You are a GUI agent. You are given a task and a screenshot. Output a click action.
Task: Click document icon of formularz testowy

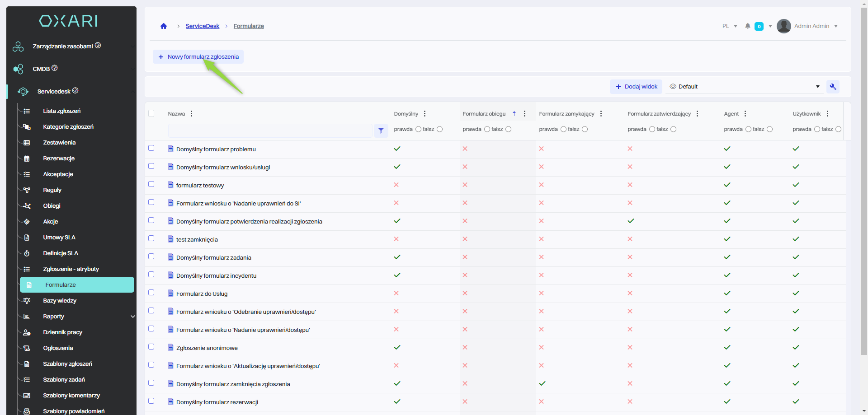170,185
